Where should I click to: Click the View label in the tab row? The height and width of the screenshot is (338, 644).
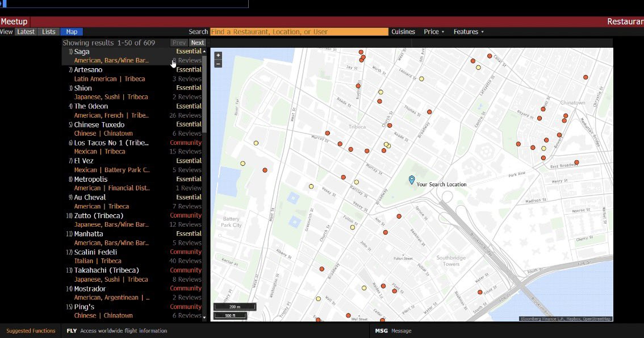(x=6, y=32)
